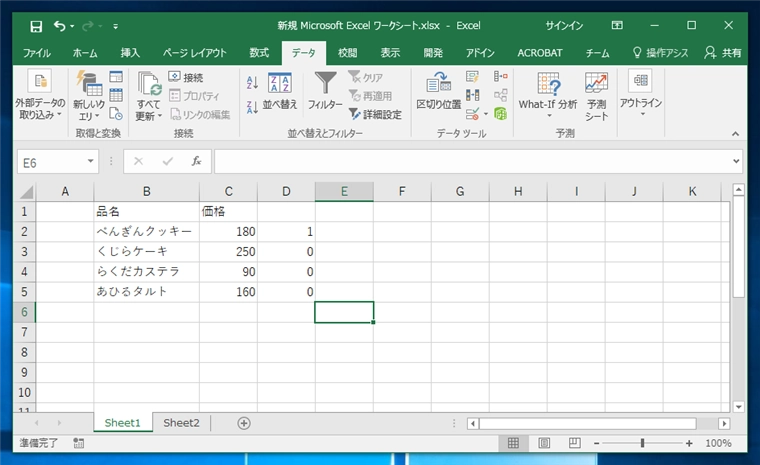Viewport: 760px width, 465px height.
Task: Click the 操作アシスト lightbulb search
Action: click(660, 53)
